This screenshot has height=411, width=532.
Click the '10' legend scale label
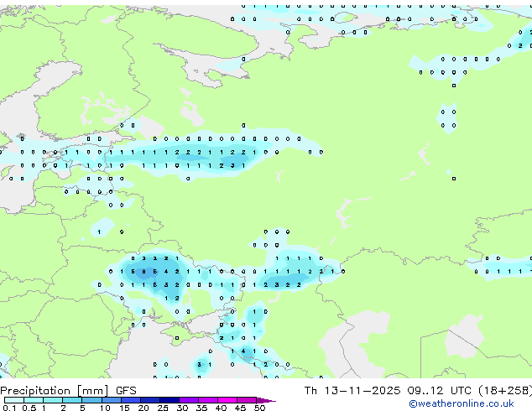[105, 408]
